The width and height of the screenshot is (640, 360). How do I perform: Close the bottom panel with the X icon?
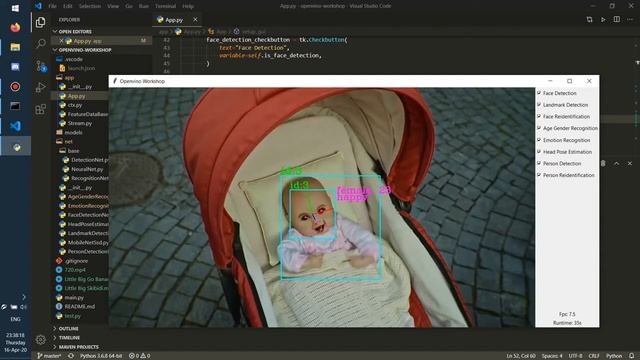click(630, 163)
